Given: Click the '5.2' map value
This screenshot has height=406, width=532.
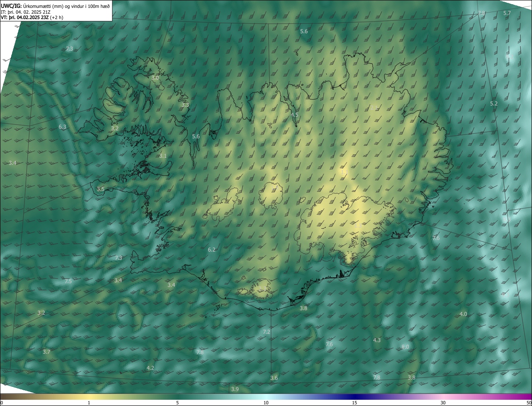Looking at the screenshot, I should point(494,104).
